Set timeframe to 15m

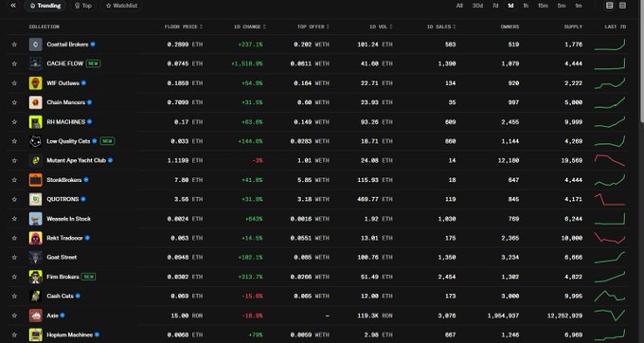tap(543, 6)
